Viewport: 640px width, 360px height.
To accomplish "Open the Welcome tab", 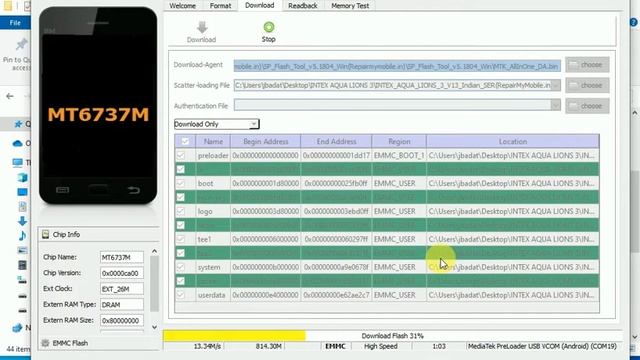I will point(182,6).
